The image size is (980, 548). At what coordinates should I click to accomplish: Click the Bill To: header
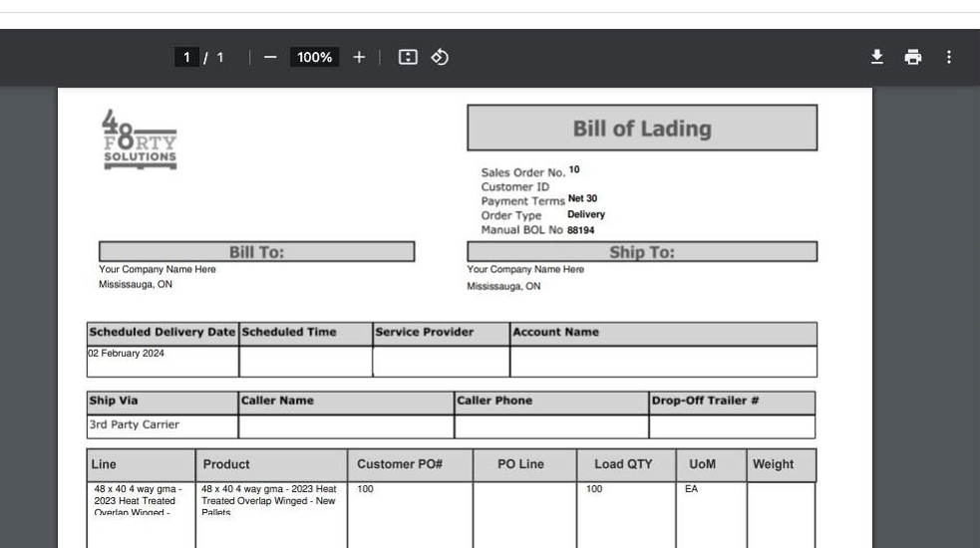pyautogui.click(x=256, y=252)
